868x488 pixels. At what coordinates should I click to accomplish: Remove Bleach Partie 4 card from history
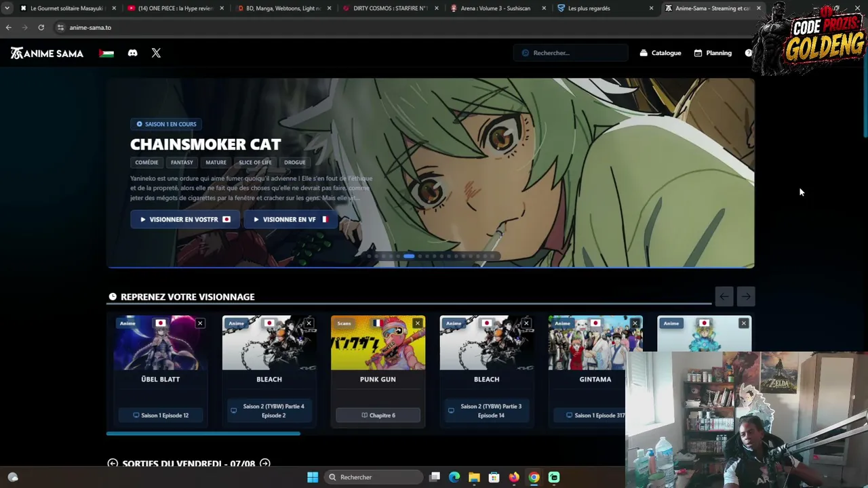[x=309, y=323]
